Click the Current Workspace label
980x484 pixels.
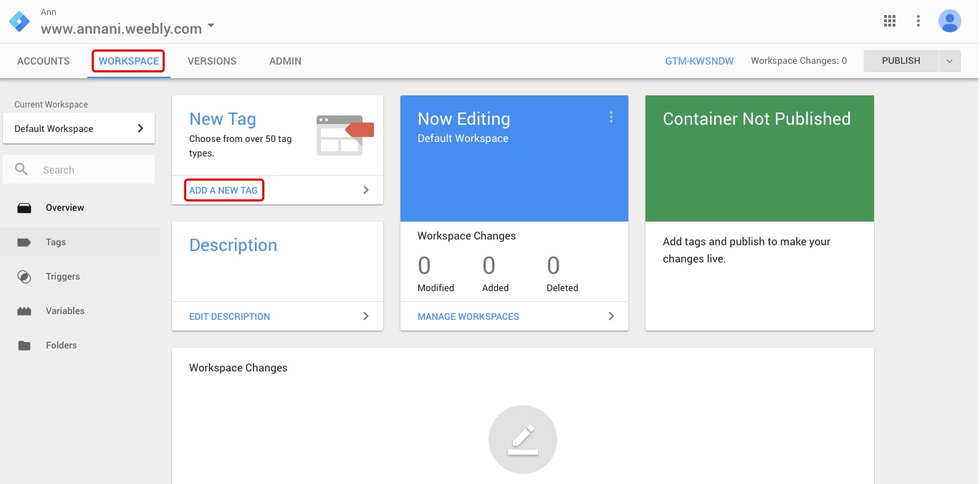coord(51,105)
